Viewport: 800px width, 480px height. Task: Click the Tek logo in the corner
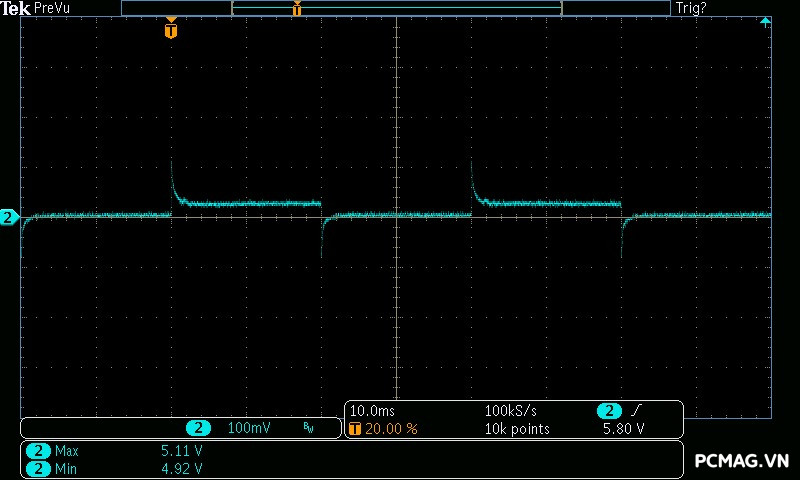point(15,8)
